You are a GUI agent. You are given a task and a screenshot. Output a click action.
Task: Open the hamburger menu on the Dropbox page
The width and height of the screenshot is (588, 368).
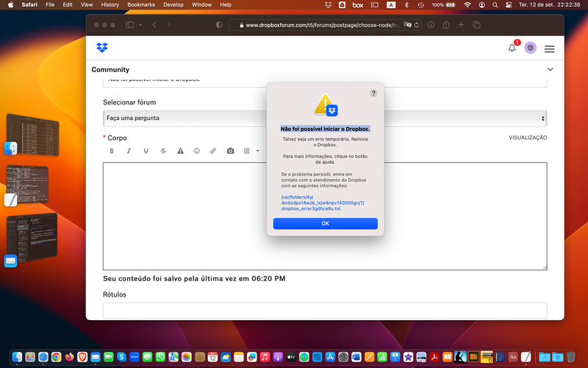click(x=549, y=49)
